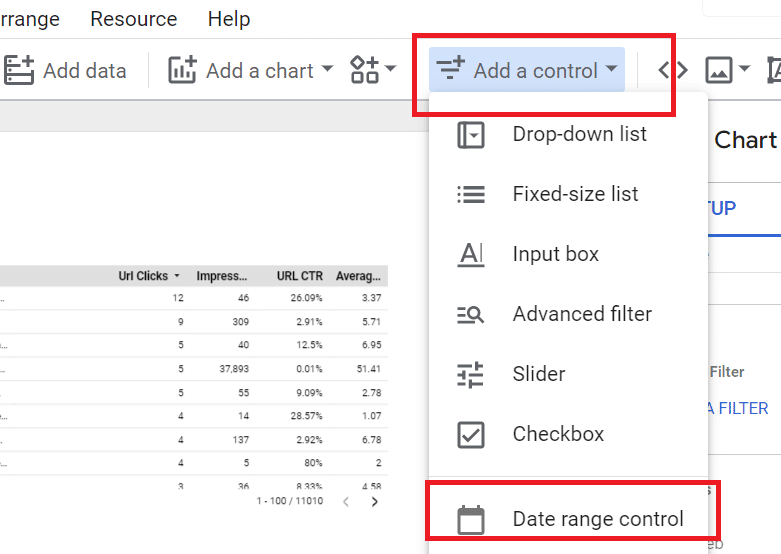Open the Help menu
Viewport: 781px width, 554px height.
coord(229,19)
